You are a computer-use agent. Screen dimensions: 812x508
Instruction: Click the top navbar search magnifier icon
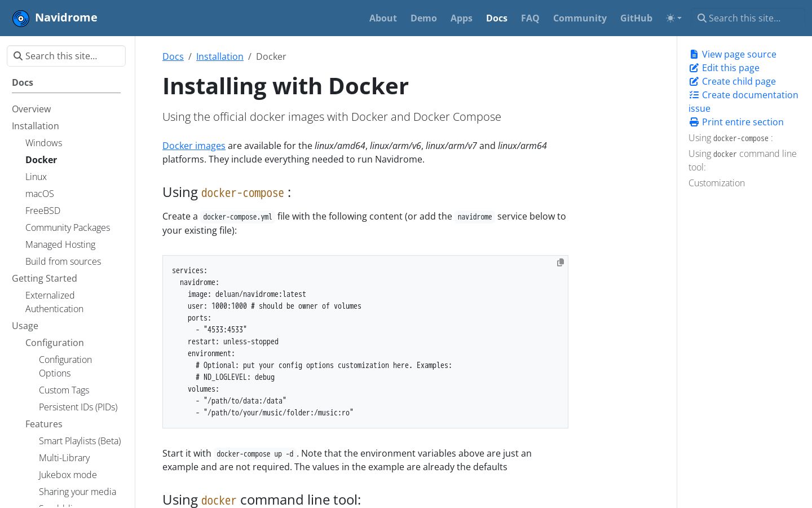click(702, 18)
